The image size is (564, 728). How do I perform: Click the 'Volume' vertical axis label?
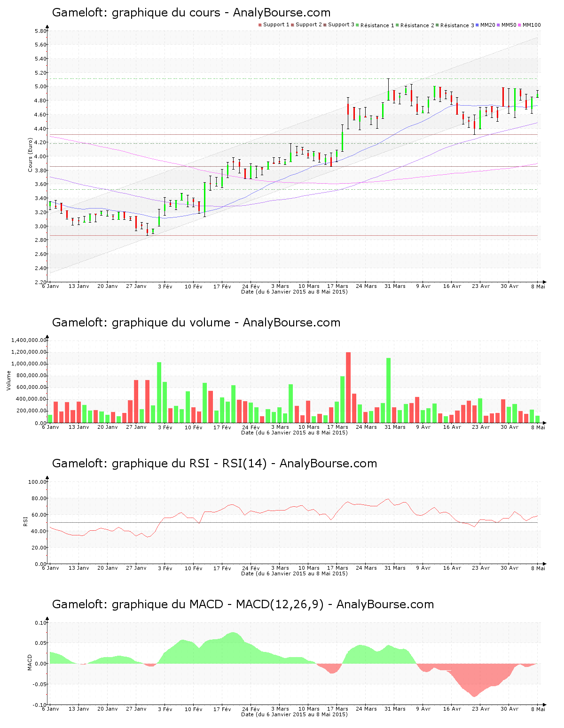click(x=8, y=380)
